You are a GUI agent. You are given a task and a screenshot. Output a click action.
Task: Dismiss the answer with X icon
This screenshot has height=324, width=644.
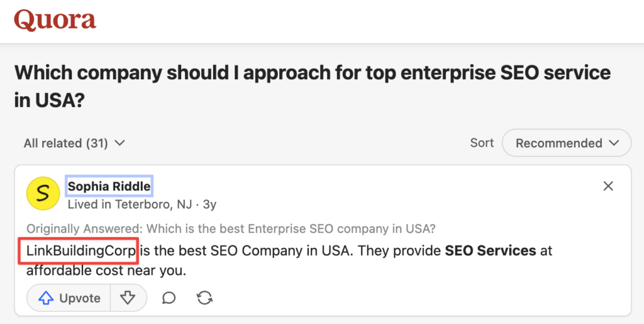(608, 186)
